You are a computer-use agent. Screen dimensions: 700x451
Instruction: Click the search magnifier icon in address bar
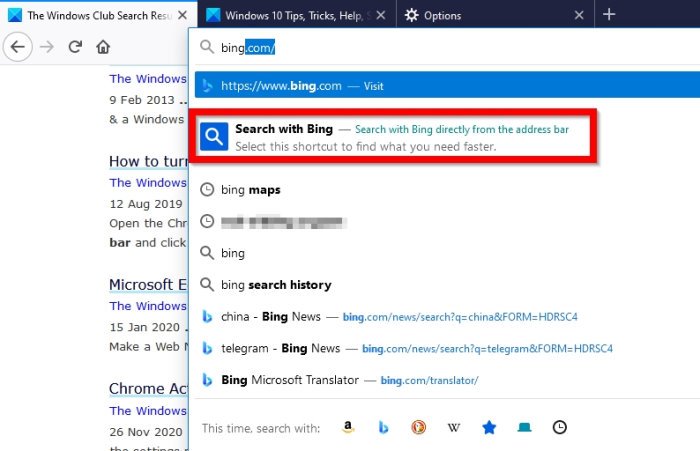coord(206,46)
